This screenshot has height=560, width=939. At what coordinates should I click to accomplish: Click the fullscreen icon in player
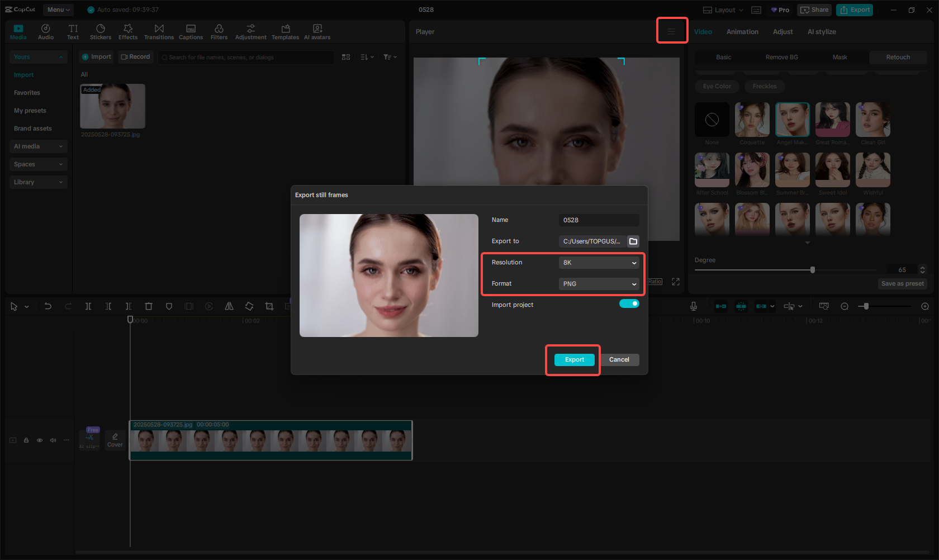tap(676, 282)
